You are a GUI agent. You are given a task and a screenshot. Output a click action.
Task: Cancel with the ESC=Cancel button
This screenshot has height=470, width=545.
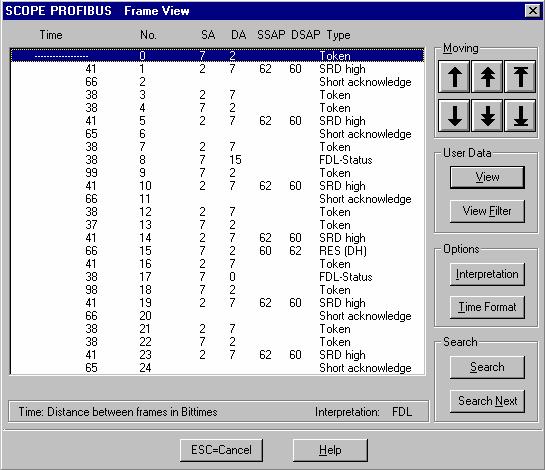click(221, 450)
